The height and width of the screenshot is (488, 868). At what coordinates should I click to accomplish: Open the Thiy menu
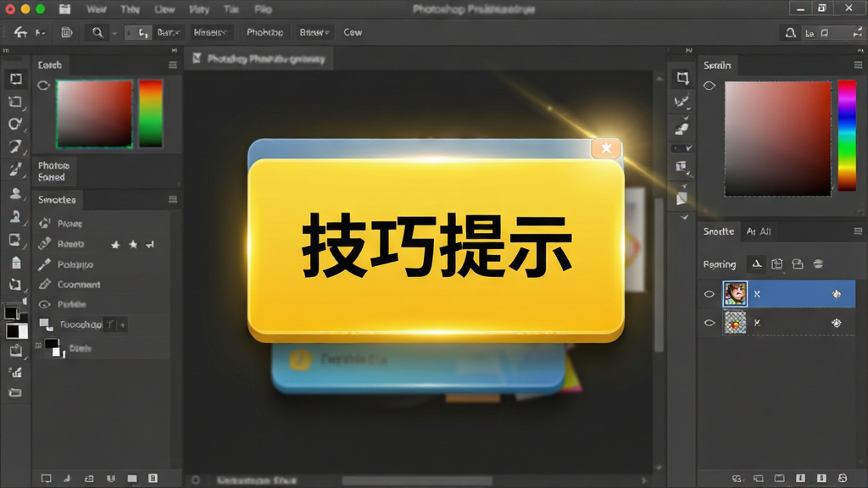(x=130, y=9)
